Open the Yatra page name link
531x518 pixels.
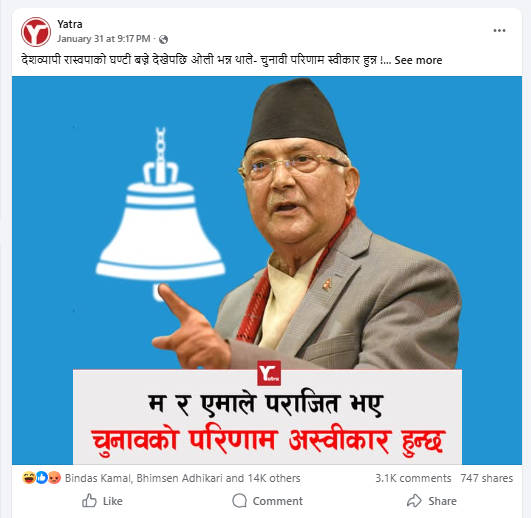pyautogui.click(x=70, y=24)
